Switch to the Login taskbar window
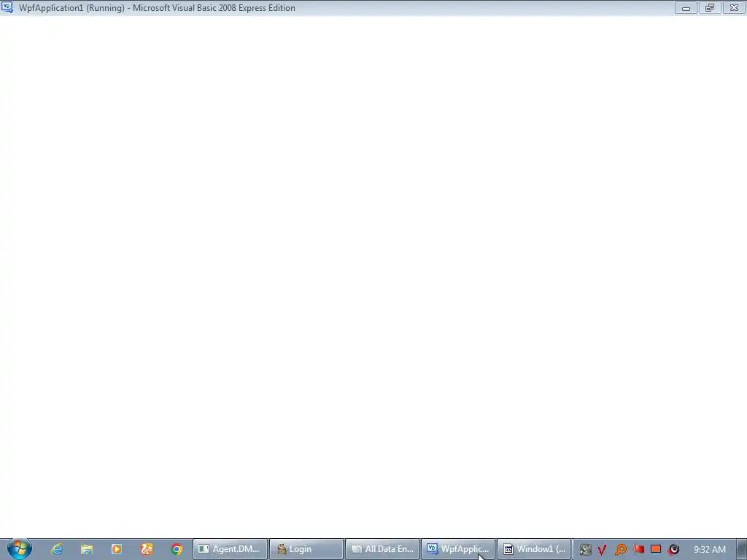The height and width of the screenshot is (560, 747). click(306, 549)
